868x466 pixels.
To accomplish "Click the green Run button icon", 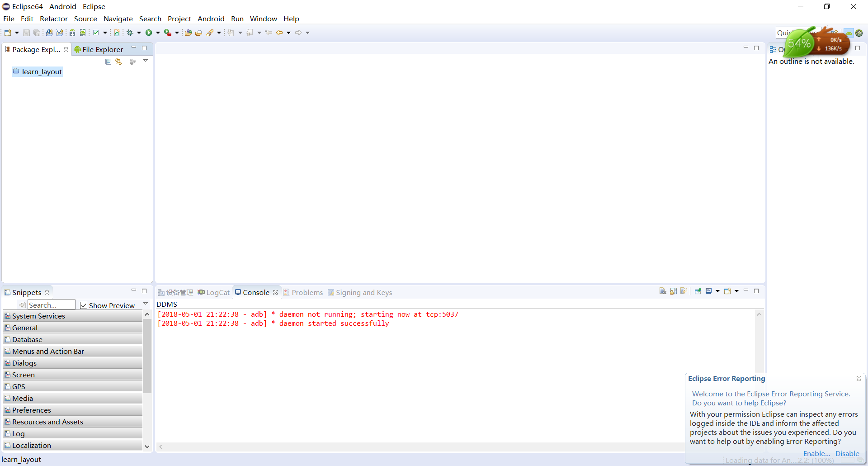I will (x=149, y=33).
